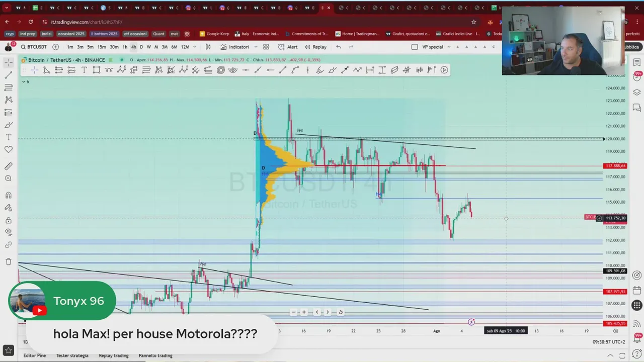Open the Indicatori menu

235,47
